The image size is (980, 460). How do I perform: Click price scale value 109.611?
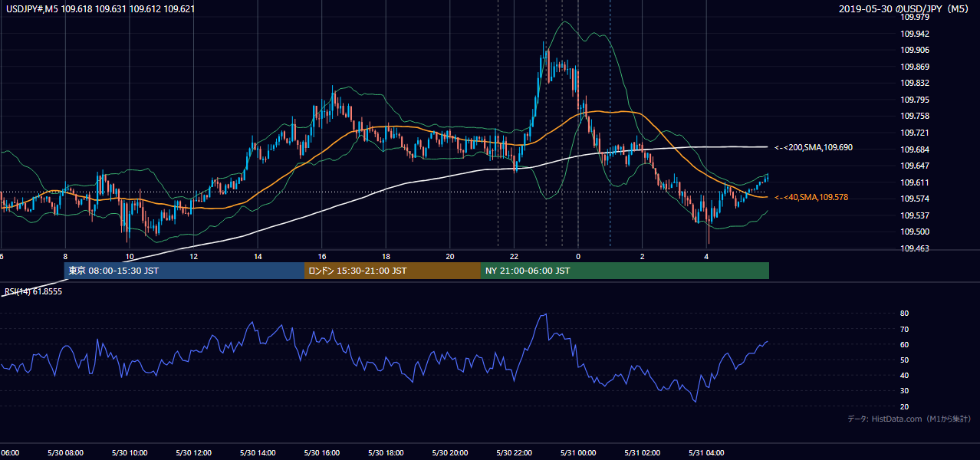pos(915,182)
